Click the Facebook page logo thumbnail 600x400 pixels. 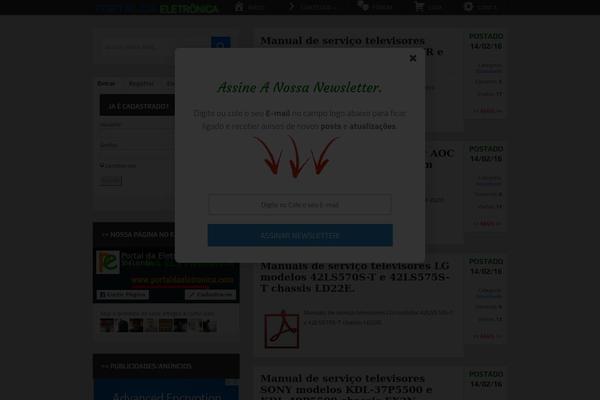pos(108,262)
